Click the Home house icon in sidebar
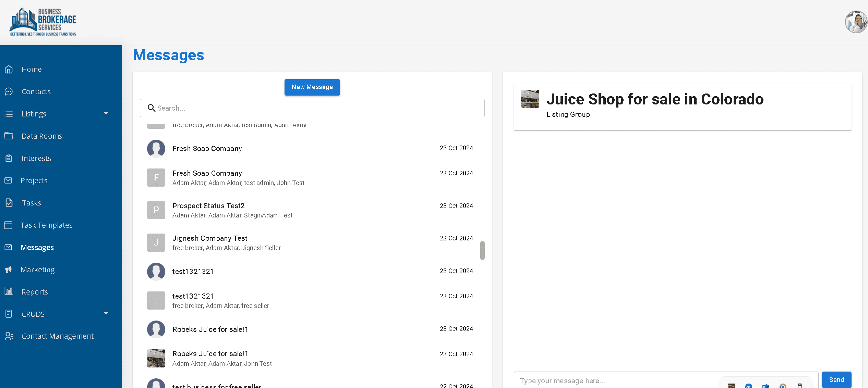Screen dimensions: 868x388 pos(9,69)
